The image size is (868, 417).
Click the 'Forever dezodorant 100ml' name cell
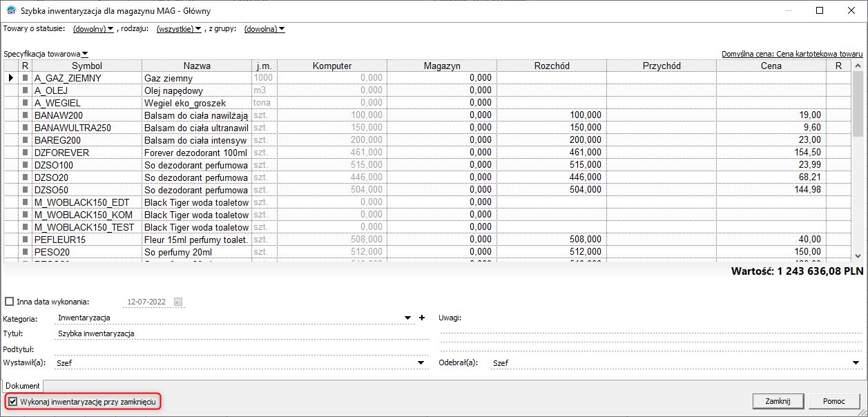pos(197,153)
